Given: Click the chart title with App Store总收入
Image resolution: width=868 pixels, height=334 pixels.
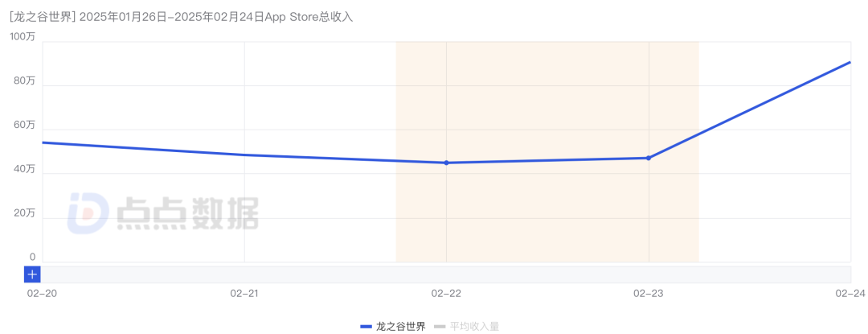Looking at the screenshot, I should (x=182, y=16).
